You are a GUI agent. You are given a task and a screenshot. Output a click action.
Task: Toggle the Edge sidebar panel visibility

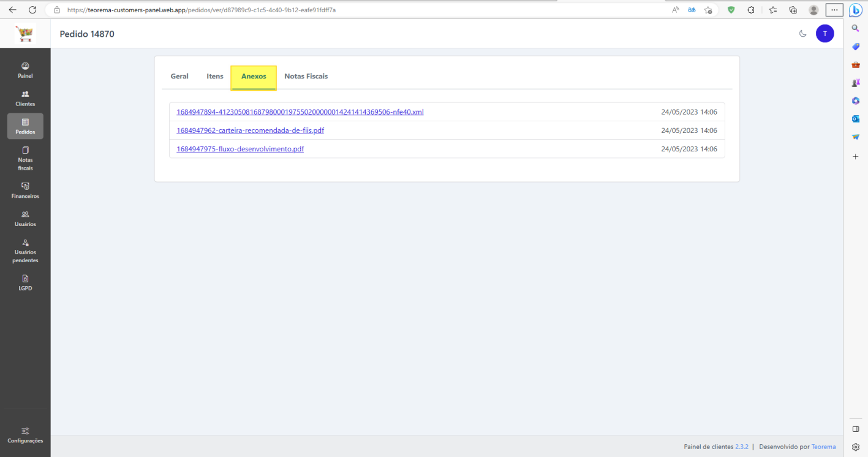coord(856,429)
